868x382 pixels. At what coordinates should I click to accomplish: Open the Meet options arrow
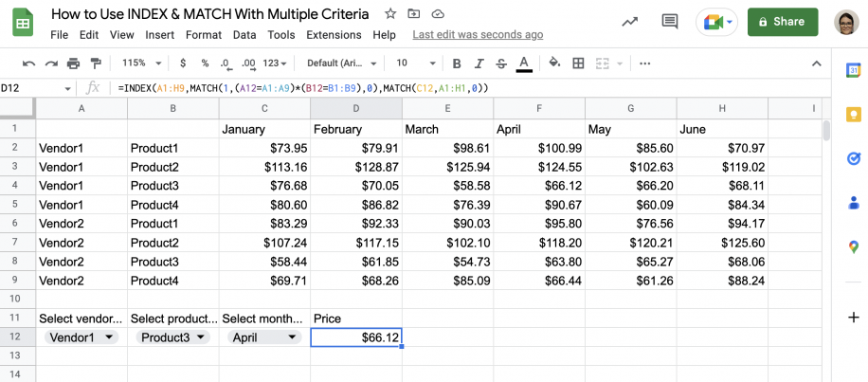731,22
